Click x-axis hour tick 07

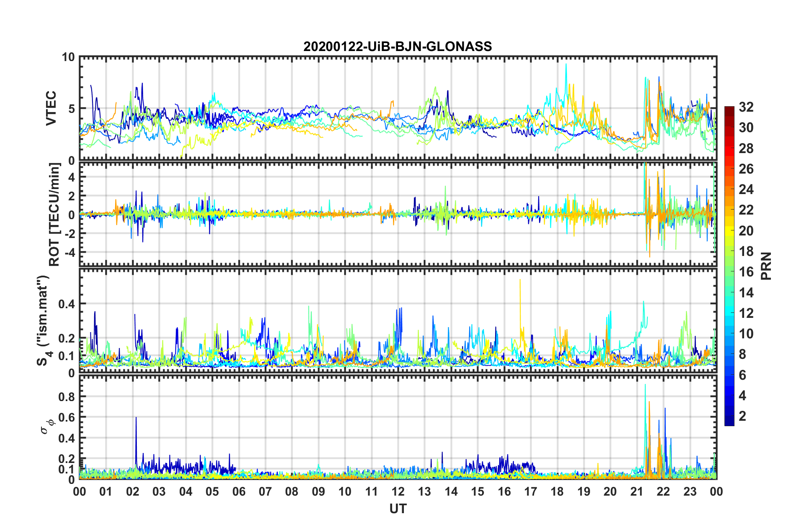265,491
